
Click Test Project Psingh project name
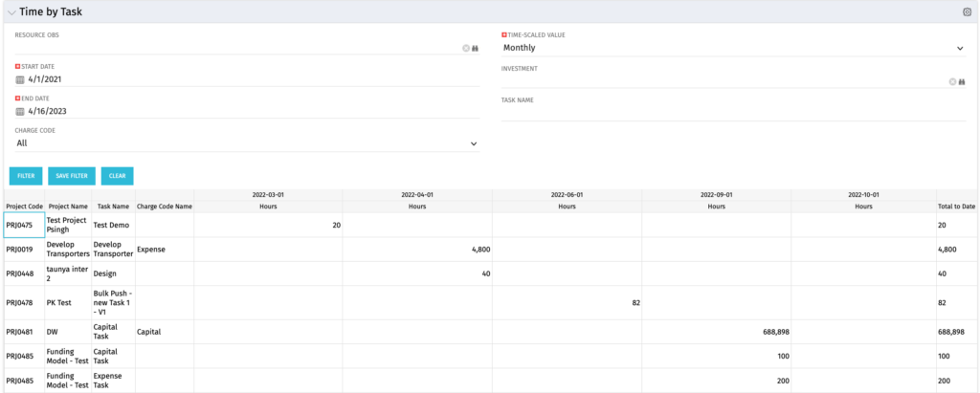click(68, 225)
